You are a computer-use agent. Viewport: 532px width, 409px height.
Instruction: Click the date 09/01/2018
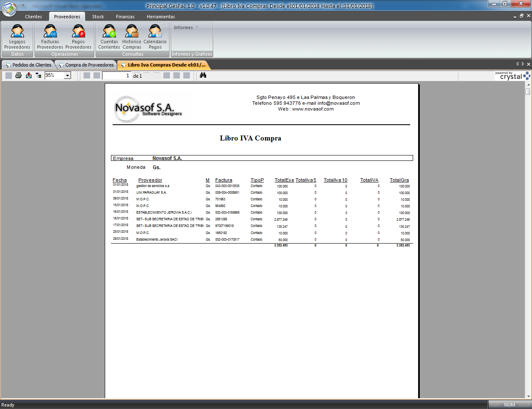(x=121, y=198)
